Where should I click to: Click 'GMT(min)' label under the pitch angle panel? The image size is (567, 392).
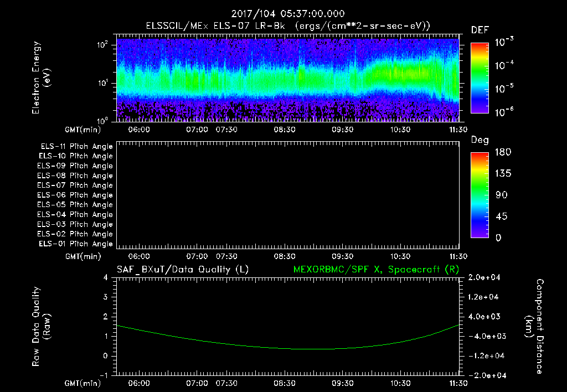point(83,257)
